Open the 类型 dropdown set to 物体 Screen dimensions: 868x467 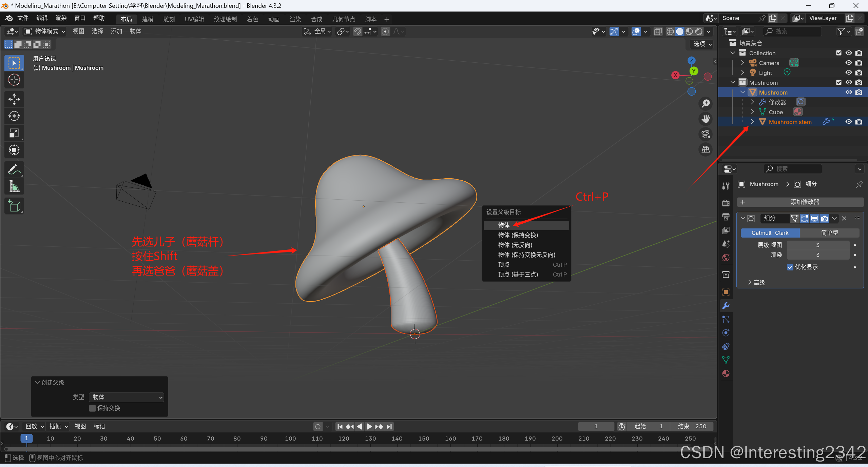pyautogui.click(x=126, y=397)
